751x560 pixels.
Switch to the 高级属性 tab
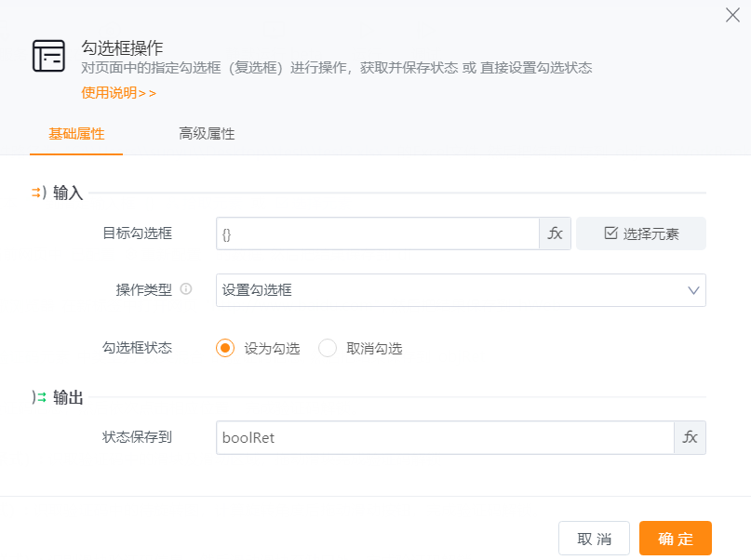point(207,134)
